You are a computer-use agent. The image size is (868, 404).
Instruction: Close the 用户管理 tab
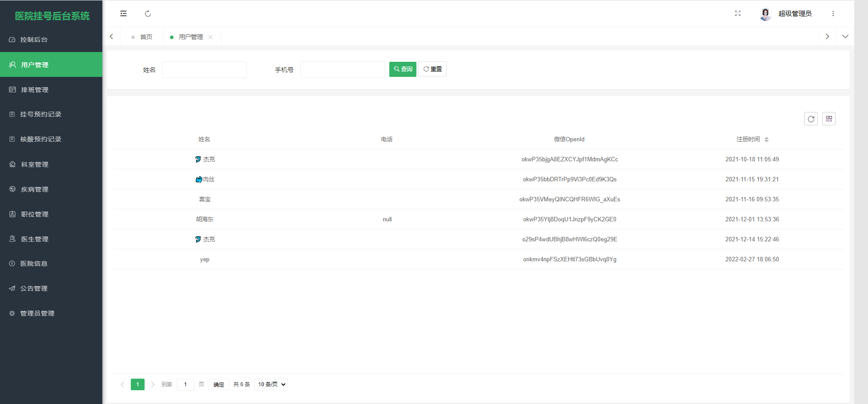tap(210, 37)
